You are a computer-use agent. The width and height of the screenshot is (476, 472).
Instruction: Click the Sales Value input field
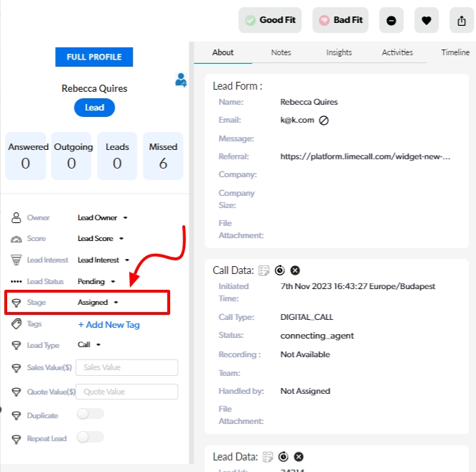click(126, 367)
